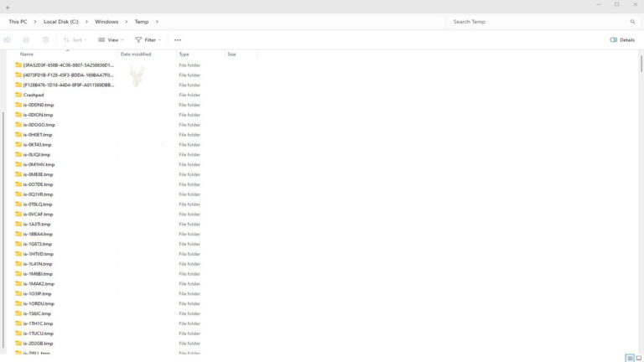Select the folder starting with {3FA52D3F
Image resolution: width=644 pixels, height=362 pixels.
pyautogui.click(x=68, y=65)
